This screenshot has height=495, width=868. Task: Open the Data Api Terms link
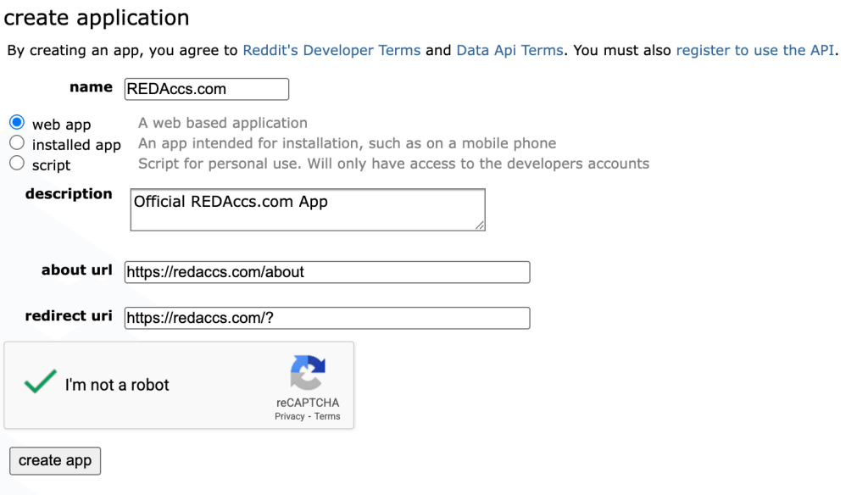[x=509, y=50]
